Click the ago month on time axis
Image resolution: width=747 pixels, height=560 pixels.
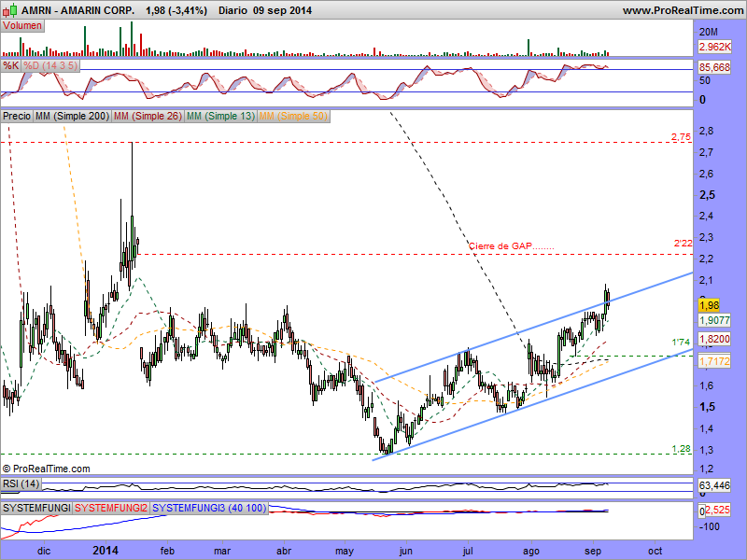530,552
